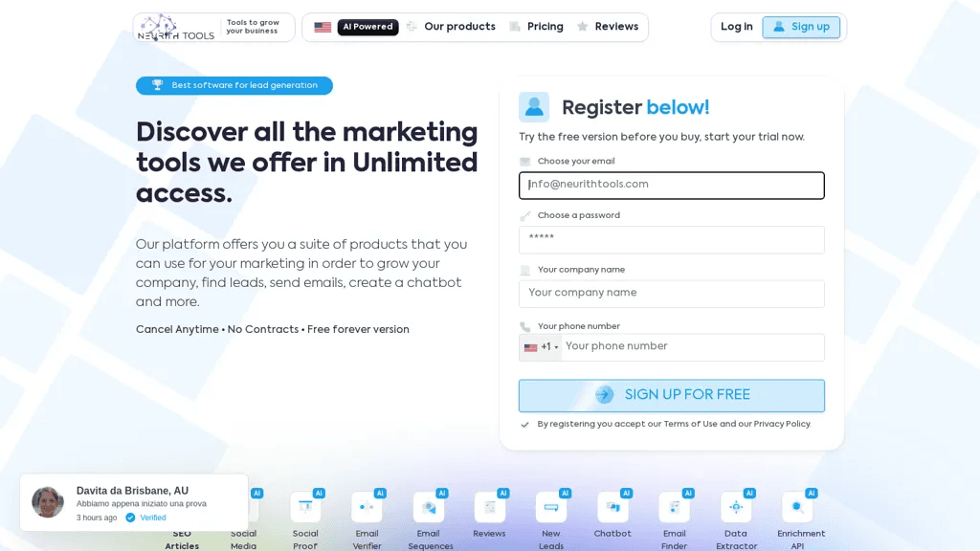Click the Sign up button in header
Image resolution: width=980 pixels, height=551 pixels.
[801, 27]
